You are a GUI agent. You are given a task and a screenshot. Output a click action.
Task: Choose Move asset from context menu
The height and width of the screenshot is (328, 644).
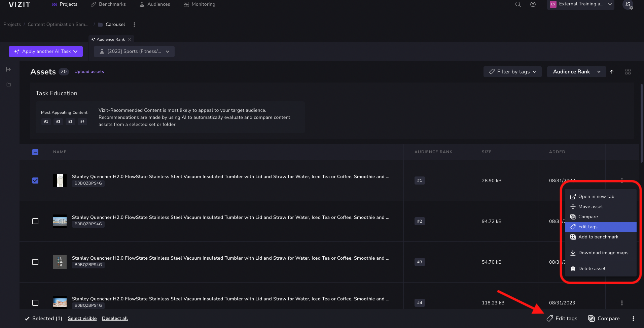(x=601, y=207)
